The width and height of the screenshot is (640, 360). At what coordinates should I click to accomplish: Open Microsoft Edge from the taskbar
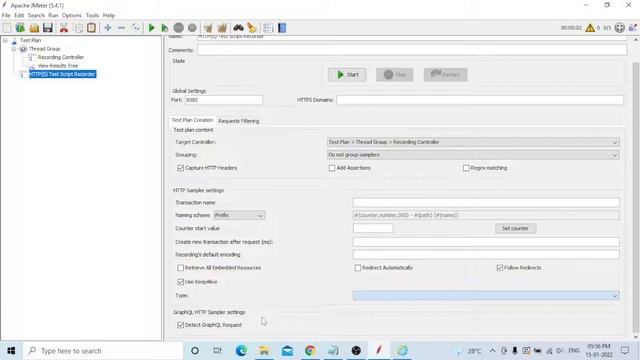(x=241, y=351)
